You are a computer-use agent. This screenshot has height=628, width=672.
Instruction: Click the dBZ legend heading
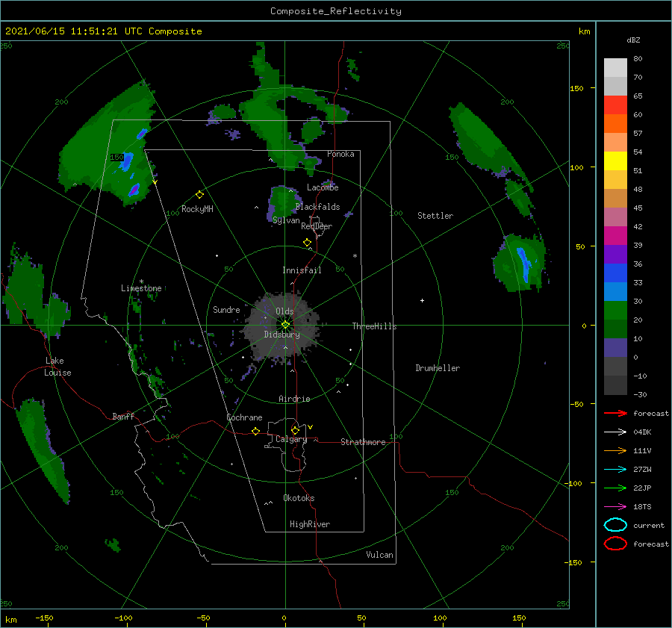633,40
